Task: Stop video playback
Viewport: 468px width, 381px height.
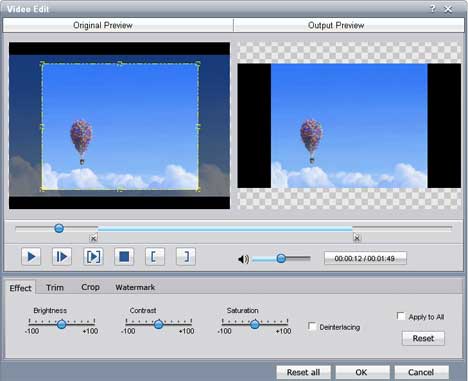Action: pos(124,257)
